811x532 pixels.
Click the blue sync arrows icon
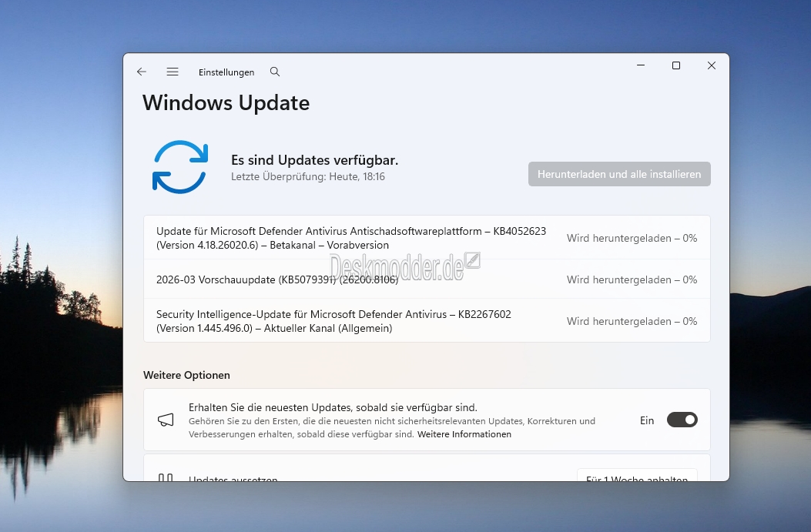coord(180,166)
